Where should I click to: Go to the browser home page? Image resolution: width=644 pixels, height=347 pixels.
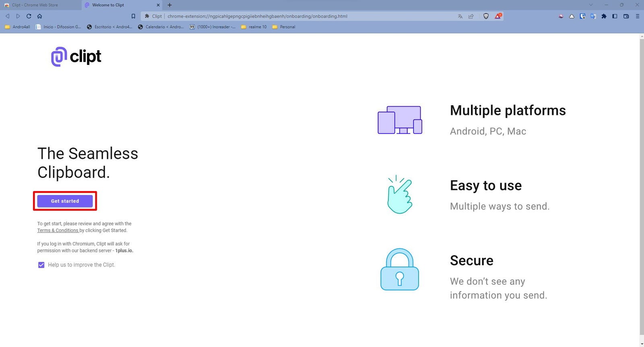click(x=39, y=16)
